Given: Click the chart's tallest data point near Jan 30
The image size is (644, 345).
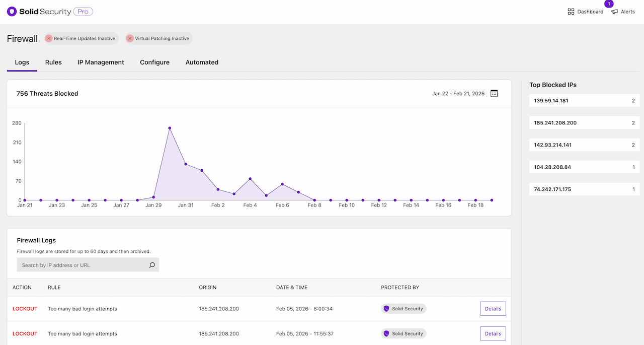Looking at the screenshot, I should tap(170, 128).
